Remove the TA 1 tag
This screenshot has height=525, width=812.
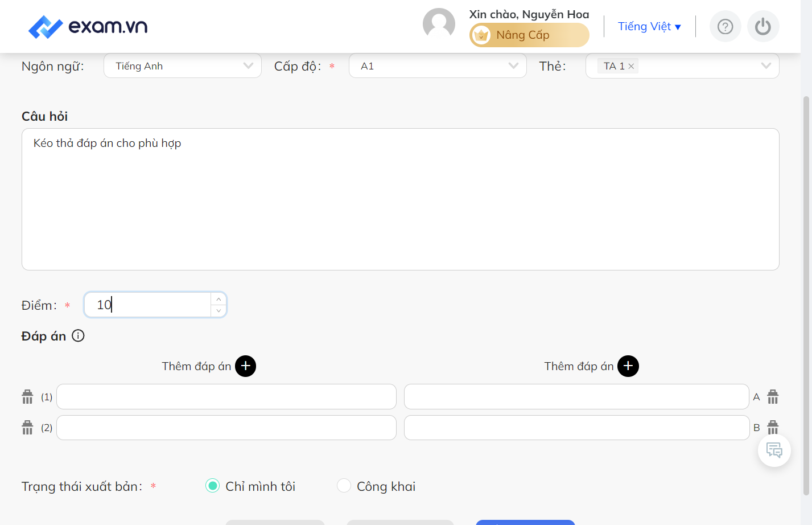click(x=631, y=66)
